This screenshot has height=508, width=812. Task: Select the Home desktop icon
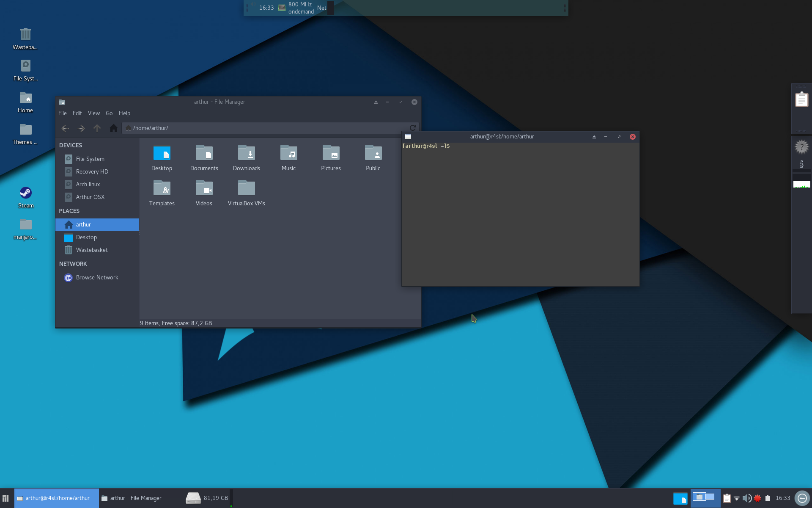(25, 102)
